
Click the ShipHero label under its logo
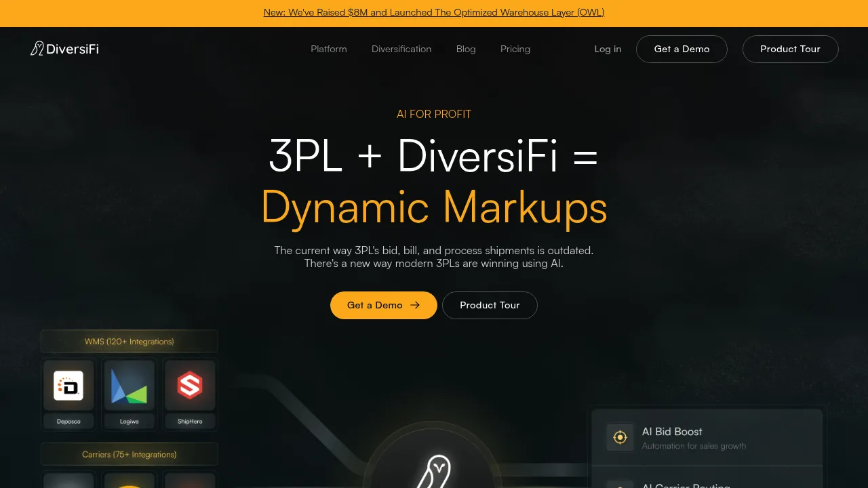[x=190, y=422]
